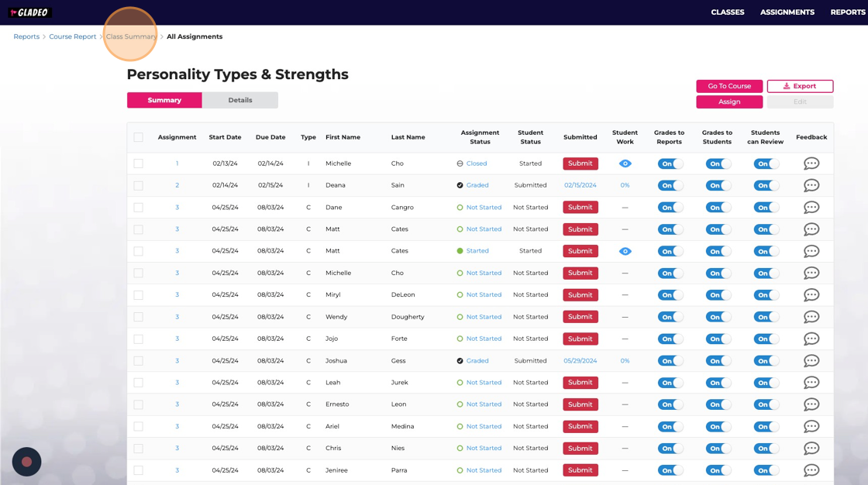Toggle Students can Review for Jojo Forte
Screen dimensions: 868x485
coord(766,339)
